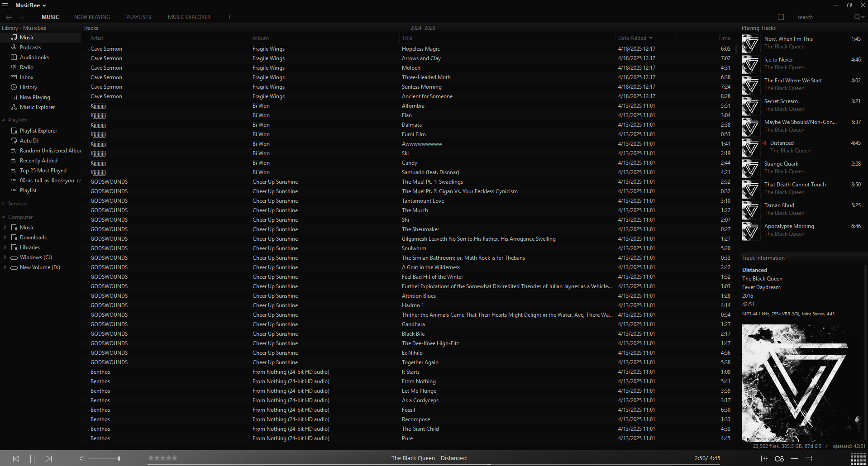Collapse the Playlists section
Image resolution: width=868 pixels, height=466 pixels.
pos(4,120)
